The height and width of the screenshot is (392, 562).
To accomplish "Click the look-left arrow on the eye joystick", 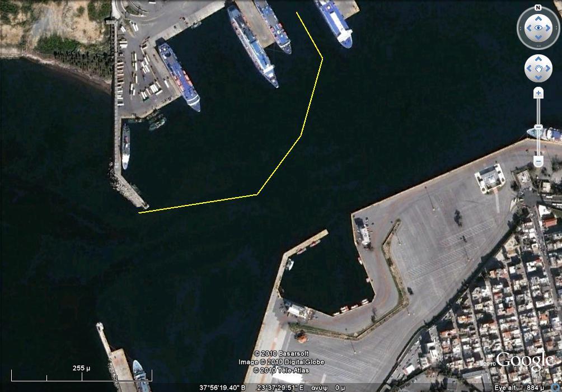I will 529,28.
